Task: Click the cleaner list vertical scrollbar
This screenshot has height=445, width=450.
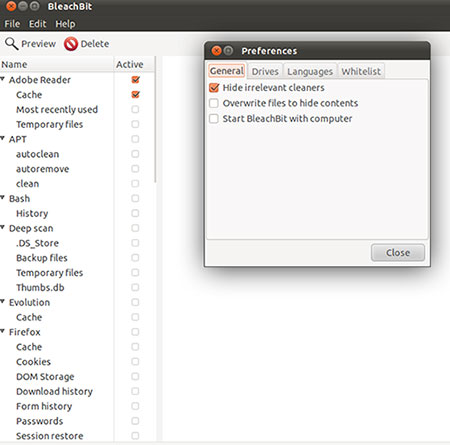Action: coord(155,120)
